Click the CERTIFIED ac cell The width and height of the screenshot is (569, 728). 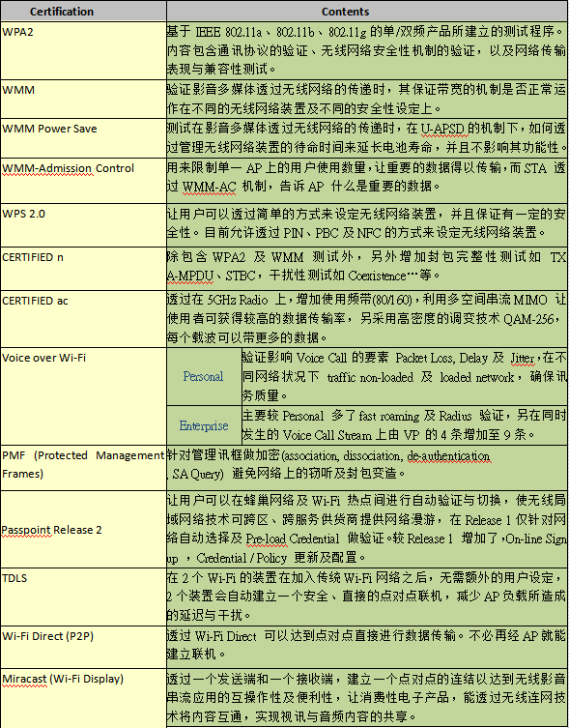tap(83, 318)
